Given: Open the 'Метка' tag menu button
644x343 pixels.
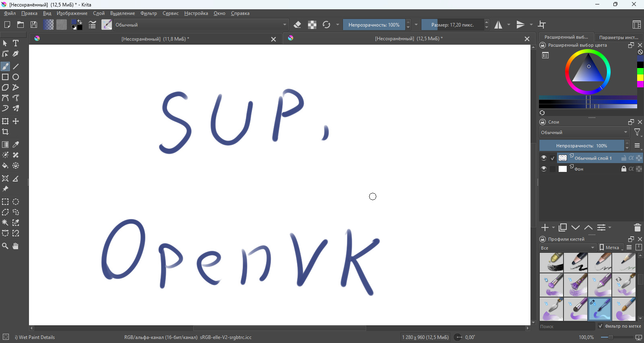Looking at the screenshot, I should coord(611,248).
